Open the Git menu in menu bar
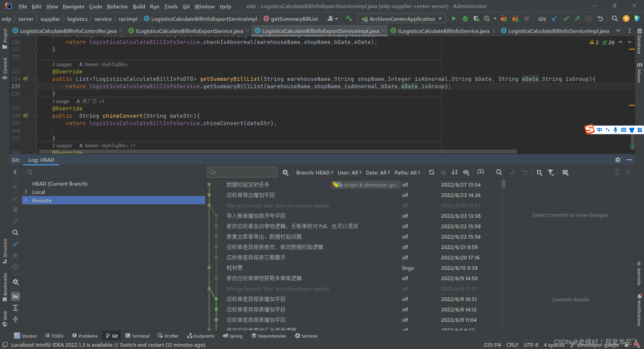 [x=186, y=6]
